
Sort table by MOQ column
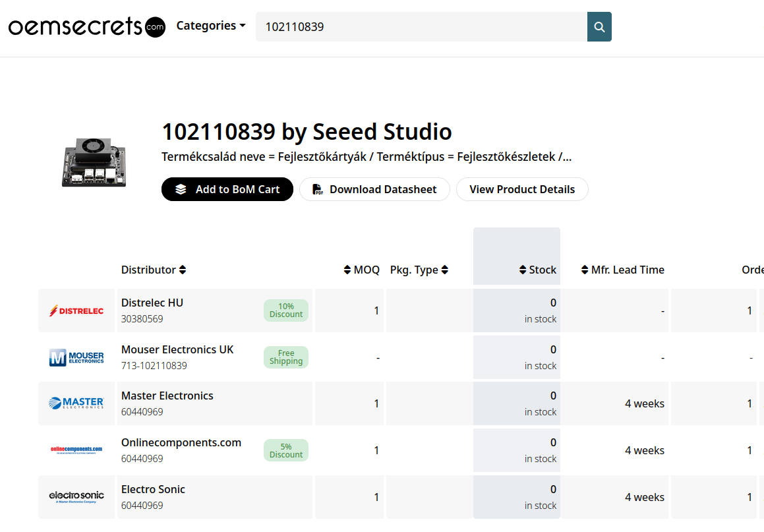click(x=361, y=270)
